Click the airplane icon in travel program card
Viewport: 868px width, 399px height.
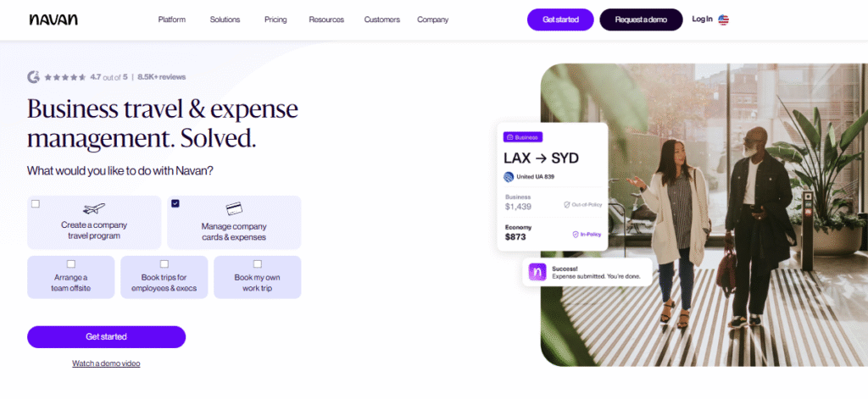click(93, 208)
